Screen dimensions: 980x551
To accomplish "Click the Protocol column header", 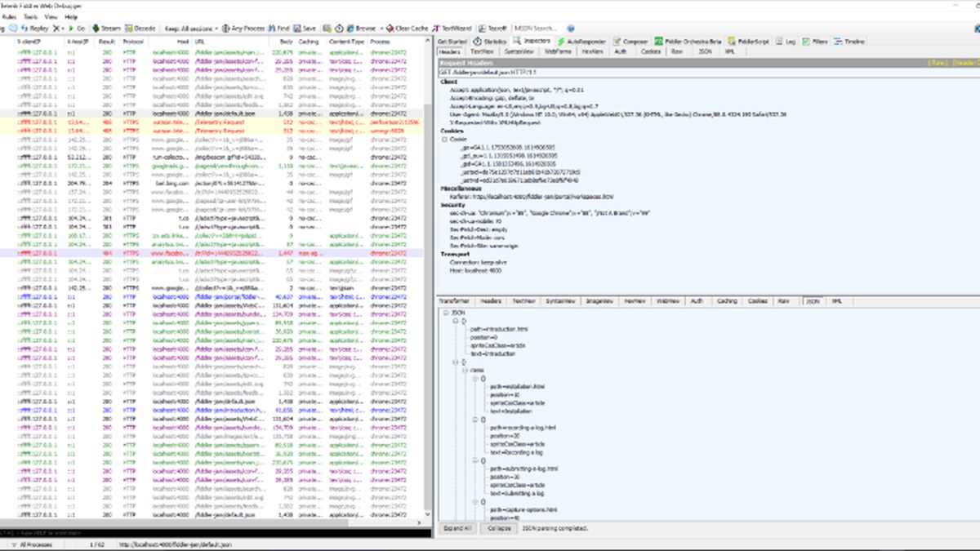I will [133, 41].
